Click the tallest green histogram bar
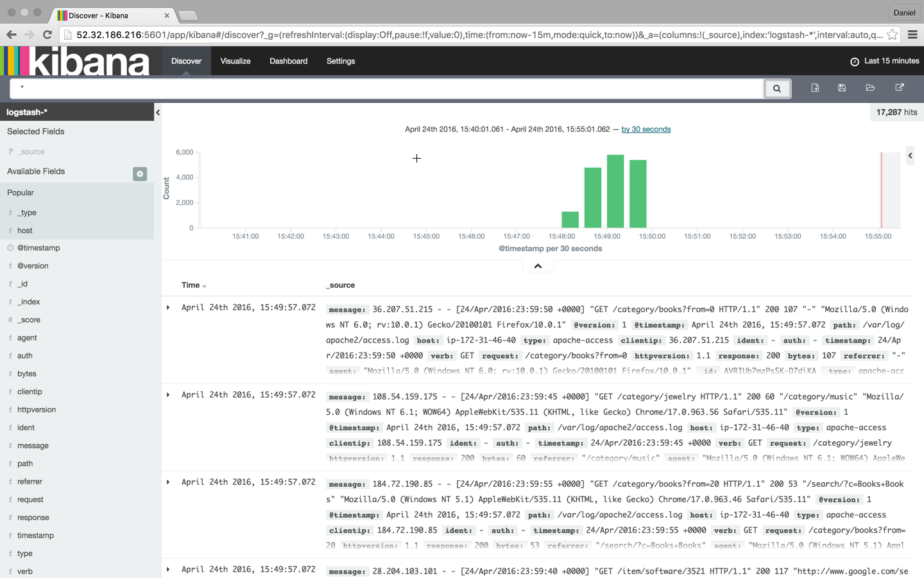Viewport: 924px width, 578px height. (x=615, y=189)
